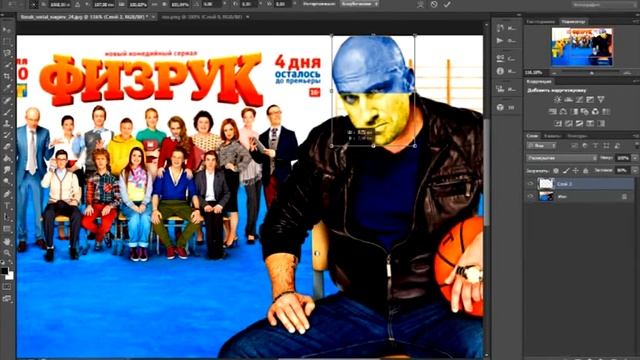640x360 pixels.
Task: Open the layer fill slider arrow
Action: (x=635, y=171)
